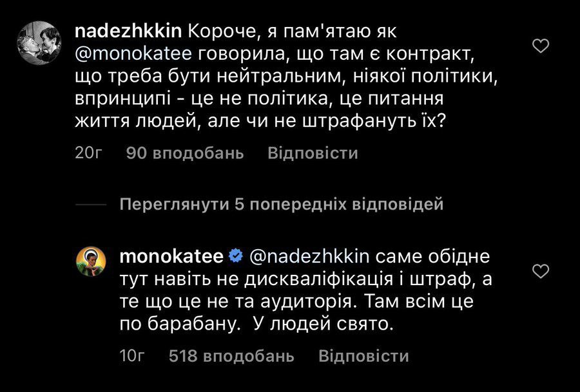This screenshot has width=580, height=392.
Task: Click the @nadezhkkin mention in the reply
Action: (309, 257)
